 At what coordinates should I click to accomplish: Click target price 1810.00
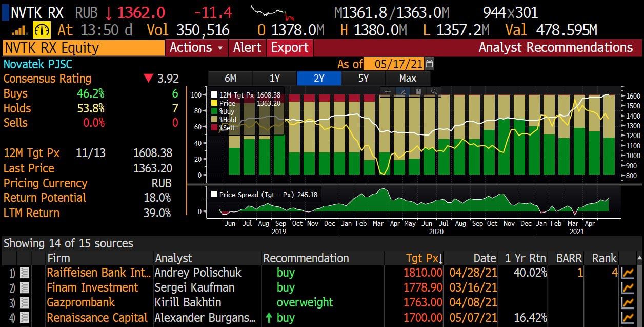[x=423, y=273]
